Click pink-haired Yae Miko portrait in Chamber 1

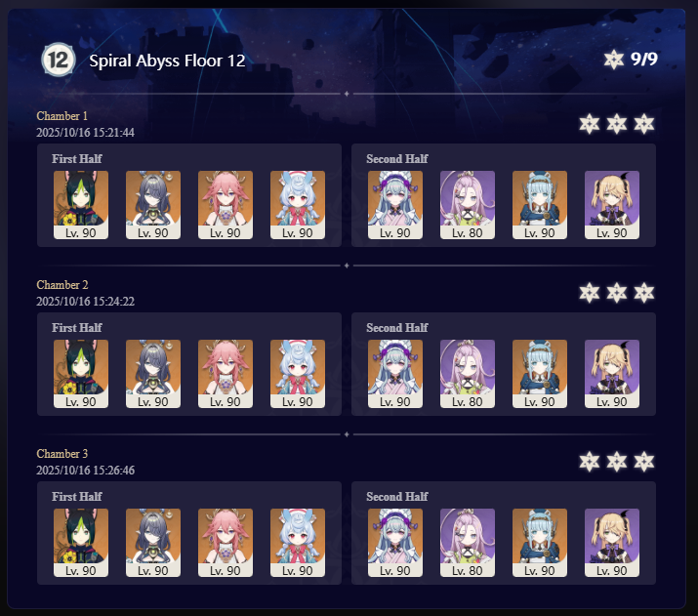(x=226, y=205)
